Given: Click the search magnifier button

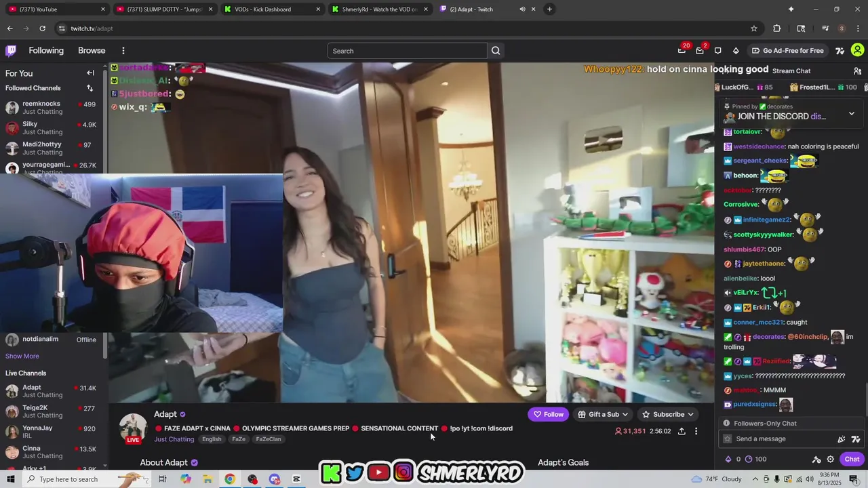Looking at the screenshot, I should [x=496, y=51].
